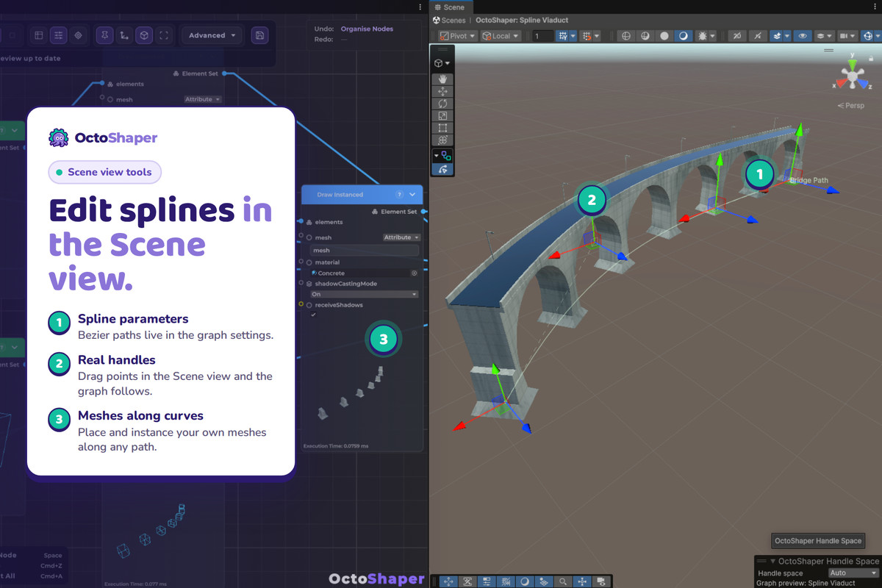
Task: Click the Organise Nodes undo entry
Action: click(x=367, y=29)
